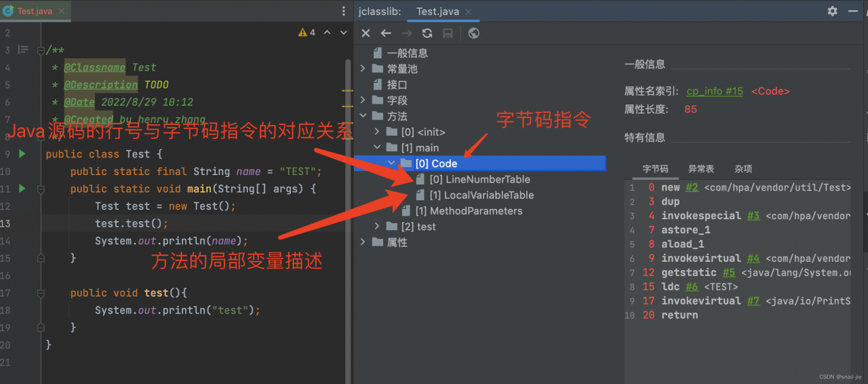Viewport: 868px width, 384px height.
Task: Click the return instruction
Action: click(x=679, y=315)
